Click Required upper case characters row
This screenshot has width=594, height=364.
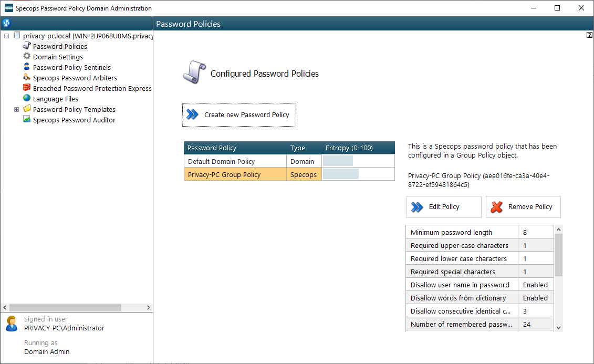point(480,245)
